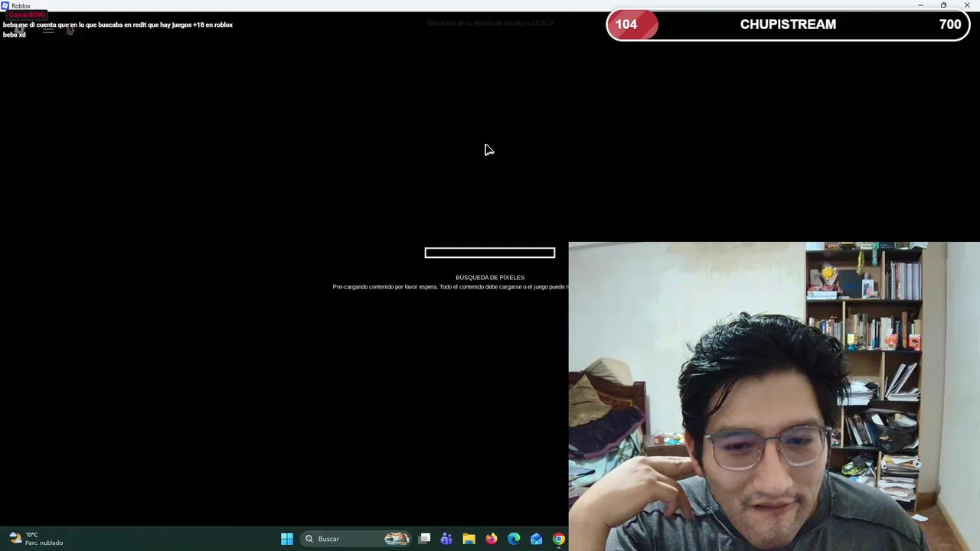Open Outlook mail from the taskbar
This screenshot has width=980, height=551.
[x=536, y=539]
